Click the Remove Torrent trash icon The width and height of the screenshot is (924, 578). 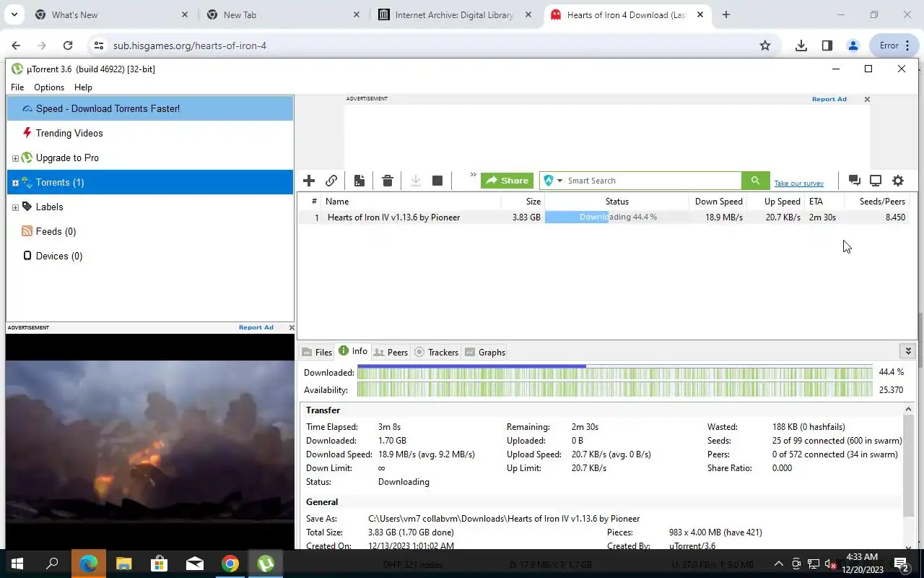click(388, 181)
